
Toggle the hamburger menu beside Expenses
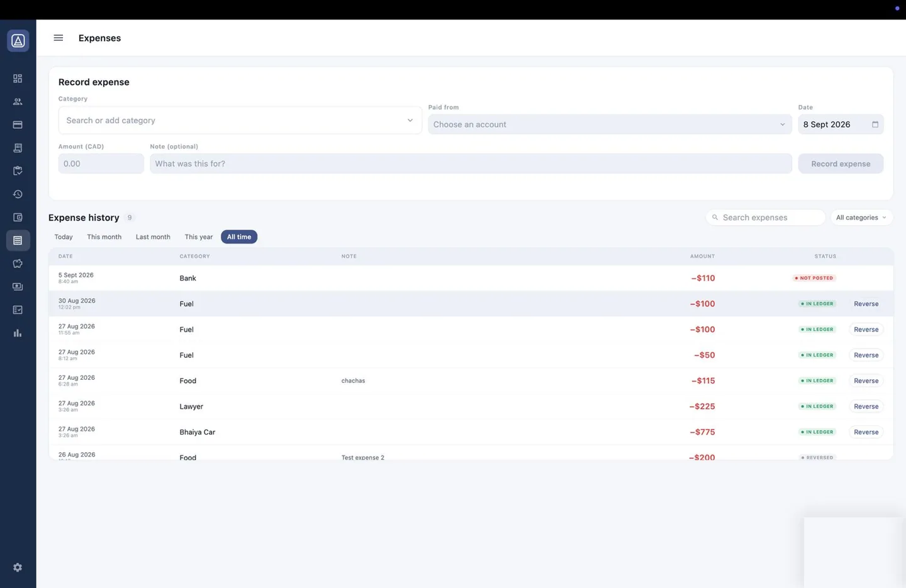click(x=59, y=38)
